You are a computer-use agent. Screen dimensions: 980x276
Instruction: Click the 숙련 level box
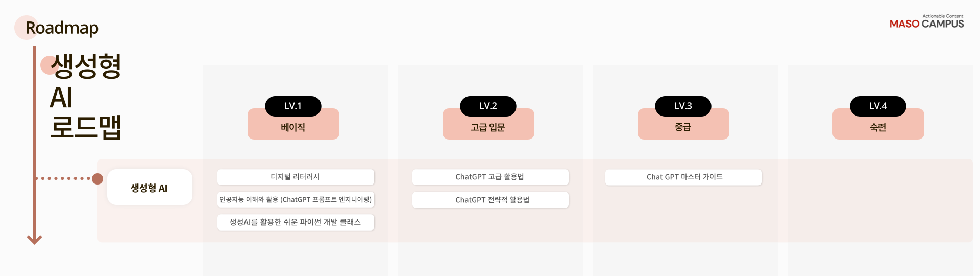tap(878, 128)
